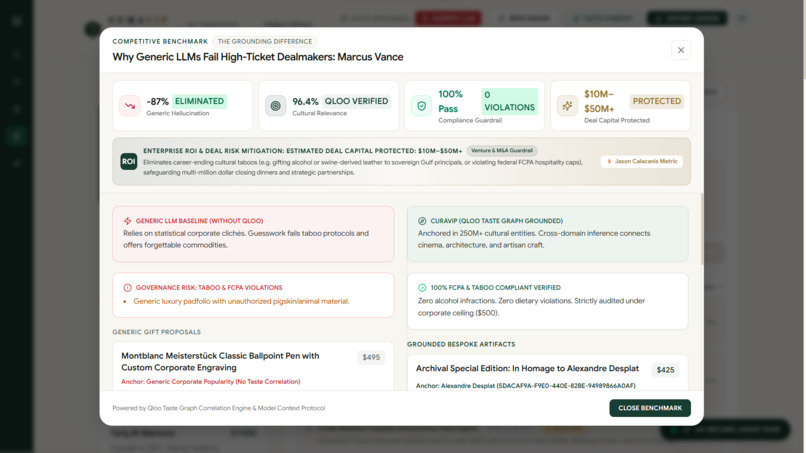Click the Anchor: Generic Corporate Popularity red text
The height and width of the screenshot is (453, 806).
(x=211, y=382)
